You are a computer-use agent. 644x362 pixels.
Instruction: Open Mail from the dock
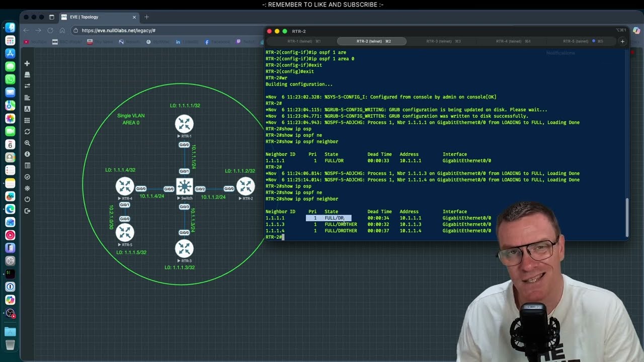click(x=10, y=93)
